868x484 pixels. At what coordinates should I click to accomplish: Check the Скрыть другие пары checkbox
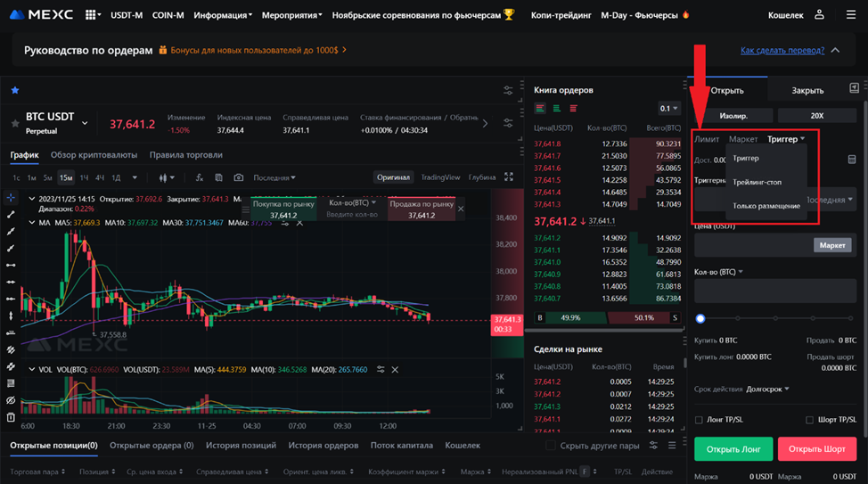point(551,446)
